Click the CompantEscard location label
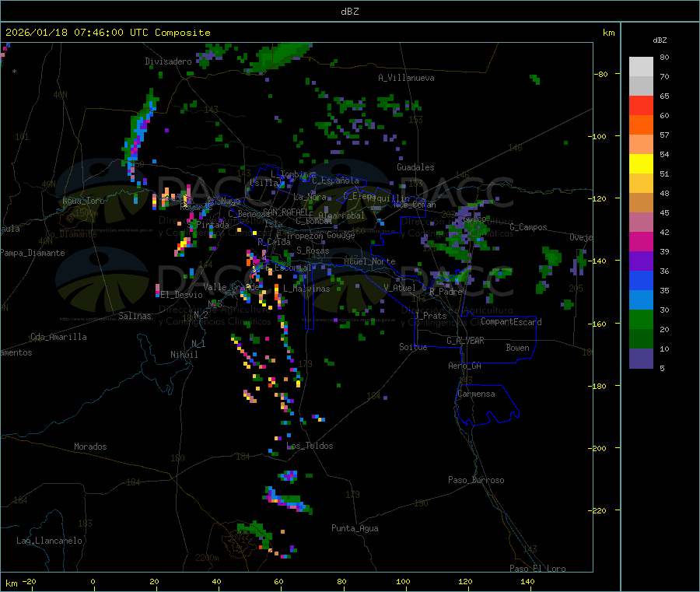 (511, 322)
